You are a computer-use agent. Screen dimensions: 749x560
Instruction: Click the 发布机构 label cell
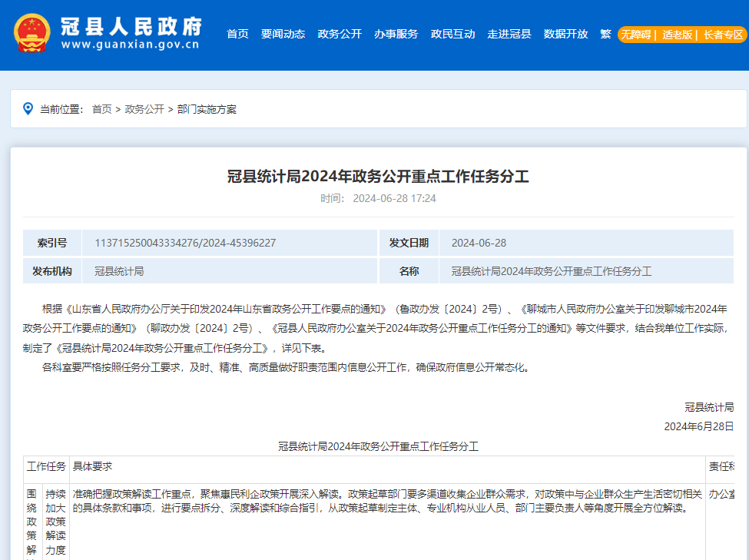[x=52, y=271]
